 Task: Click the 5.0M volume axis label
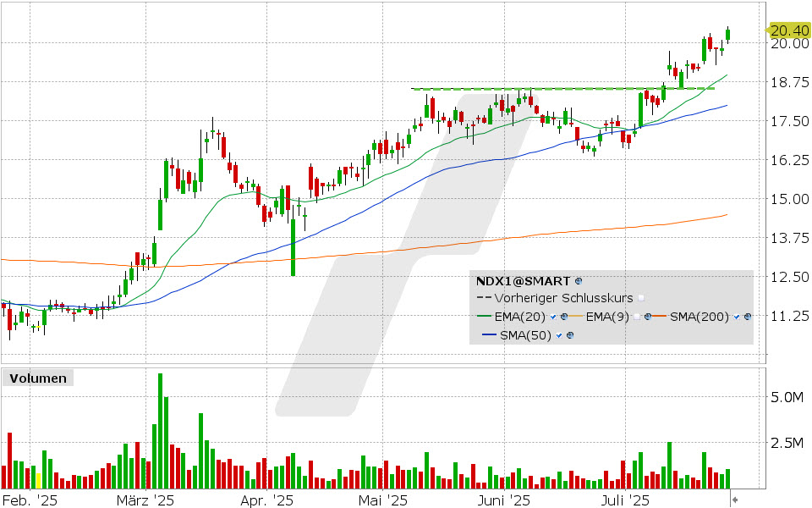point(787,398)
